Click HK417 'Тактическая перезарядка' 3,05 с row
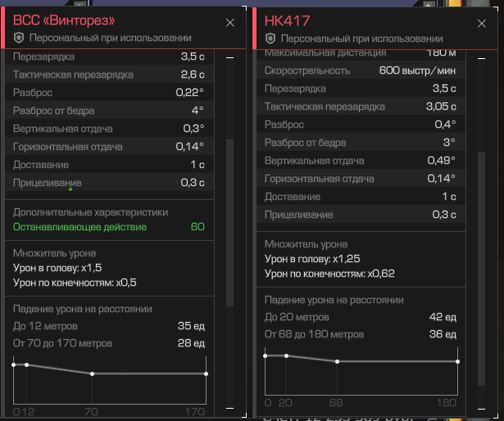Screen dimensions: 504x421 click(361, 106)
